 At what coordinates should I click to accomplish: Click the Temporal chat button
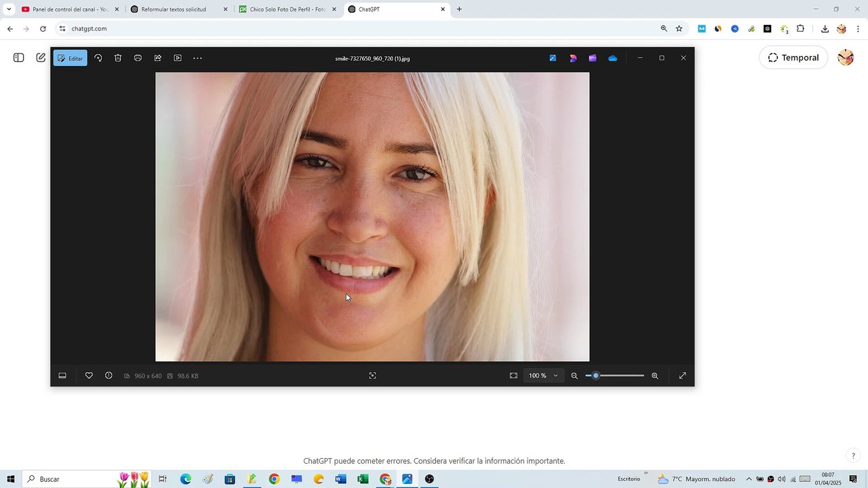point(793,58)
